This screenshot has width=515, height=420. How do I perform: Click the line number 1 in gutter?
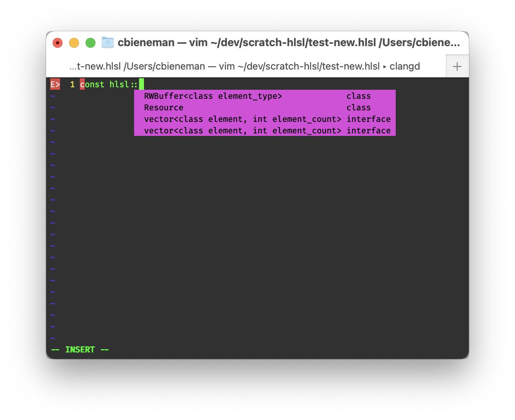coord(72,84)
